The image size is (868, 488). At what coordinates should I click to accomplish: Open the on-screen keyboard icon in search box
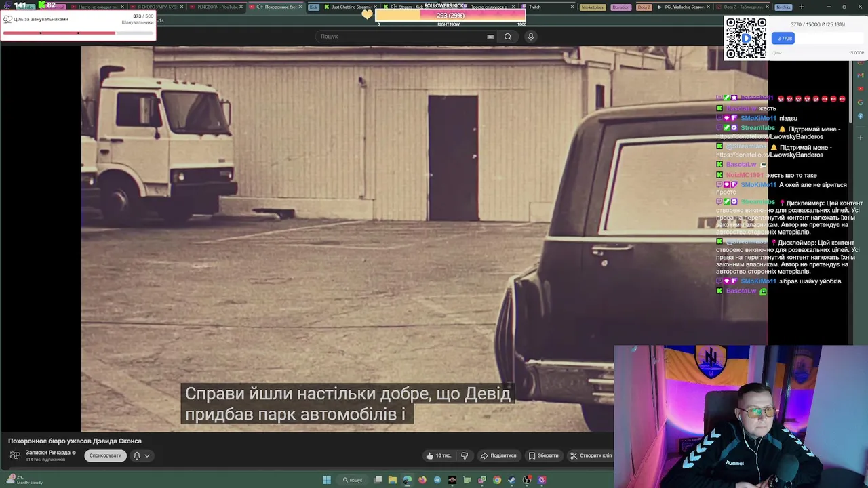click(490, 37)
